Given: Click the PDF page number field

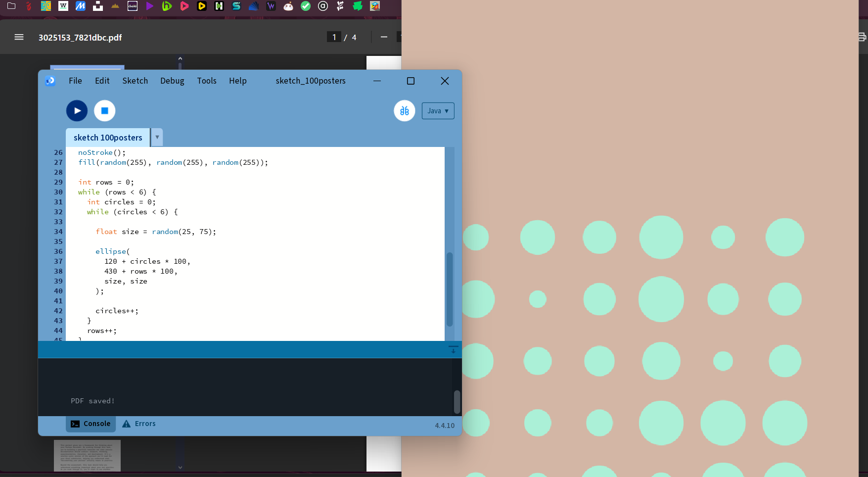Looking at the screenshot, I should pyautogui.click(x=334, y=37).
